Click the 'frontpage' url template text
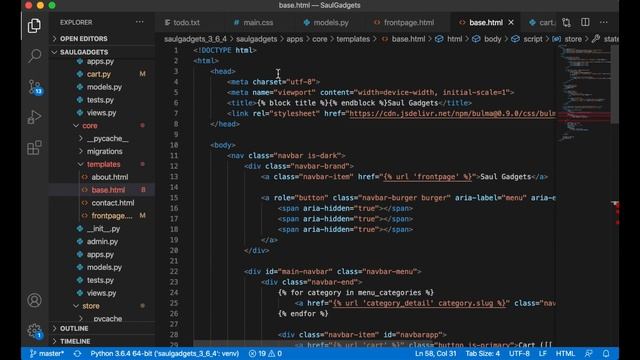 [428, 177]
